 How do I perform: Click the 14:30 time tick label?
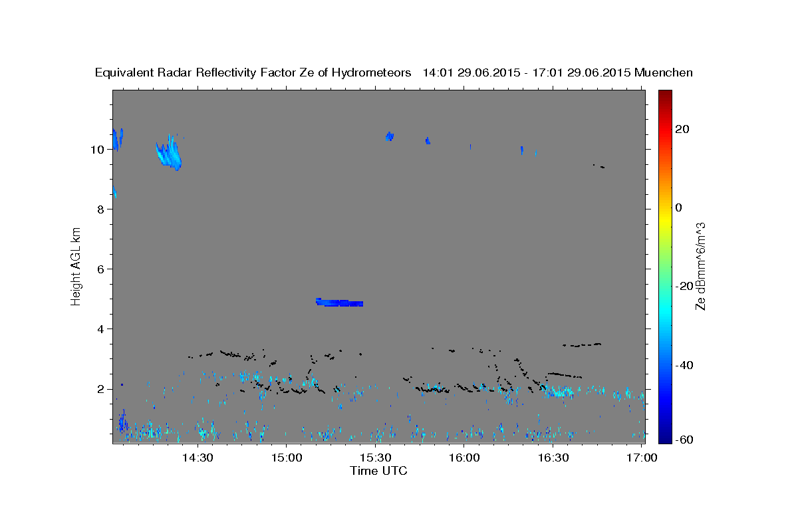198,458
